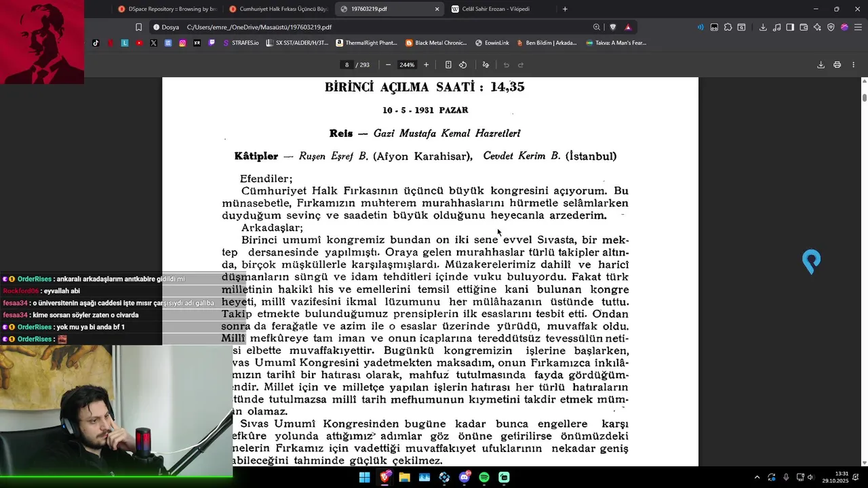The image size is (868, 488).
Task: Switch to Celâl Sahir Erozan Vikipedi tab
Action: (x=500, y=9)
